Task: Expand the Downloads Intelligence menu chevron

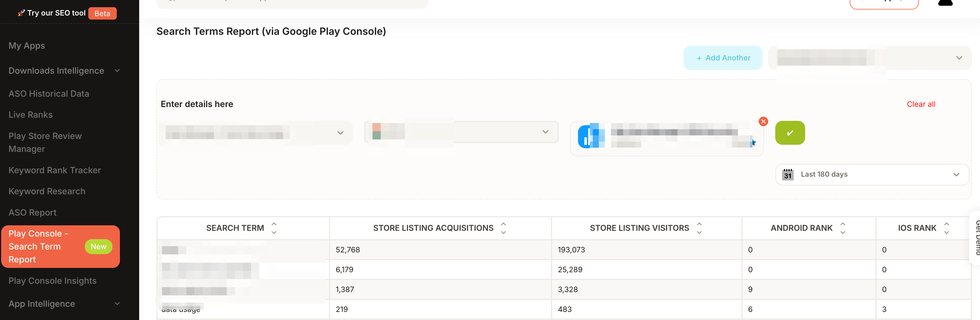Action: 117,71
